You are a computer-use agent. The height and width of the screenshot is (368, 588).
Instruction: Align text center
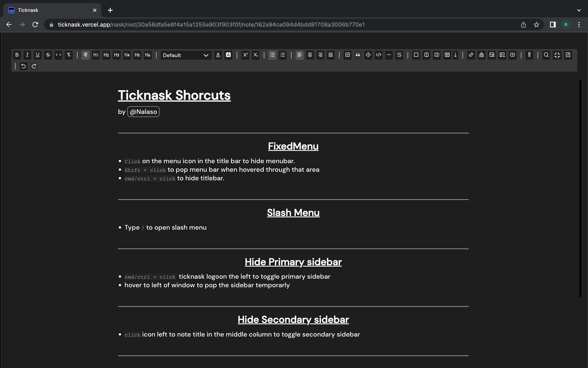point(310,55)
